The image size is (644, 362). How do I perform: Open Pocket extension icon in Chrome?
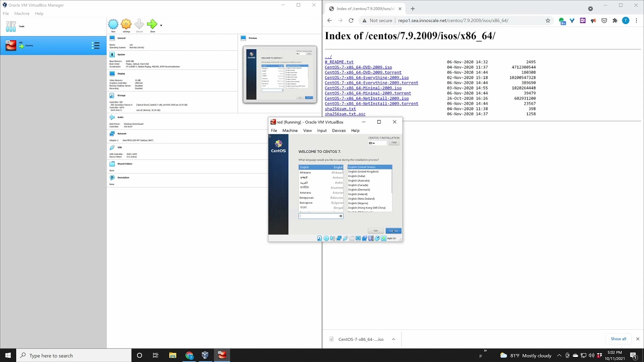(604, 21)
